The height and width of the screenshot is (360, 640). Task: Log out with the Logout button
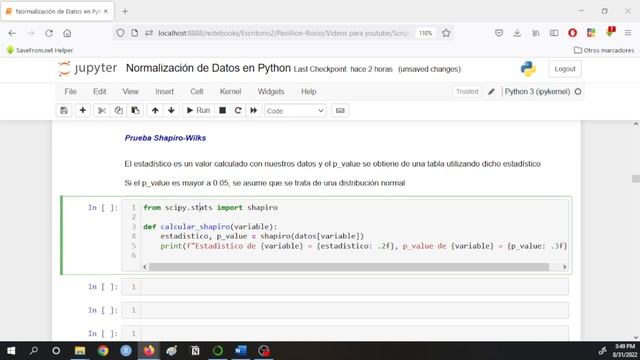click(565, 69)
